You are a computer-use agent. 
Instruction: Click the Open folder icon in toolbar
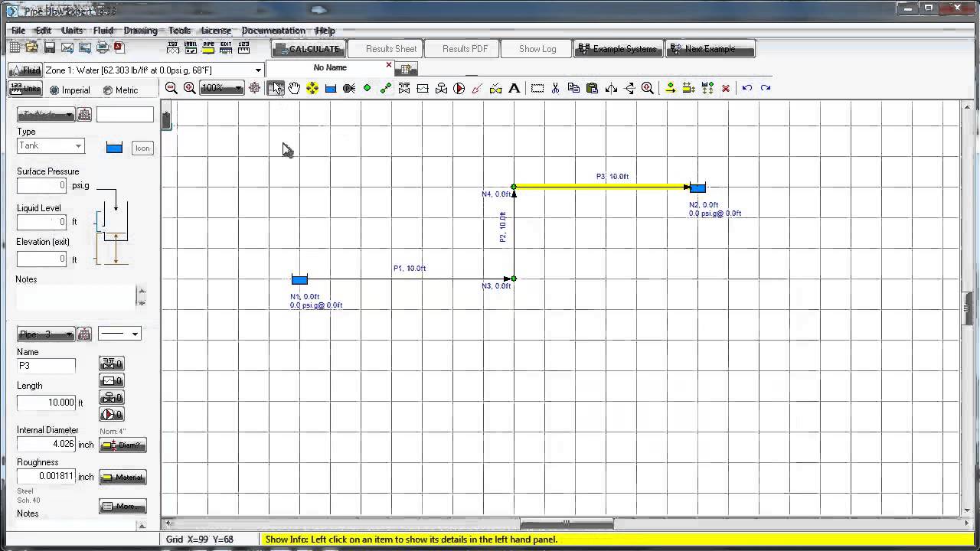32,47
